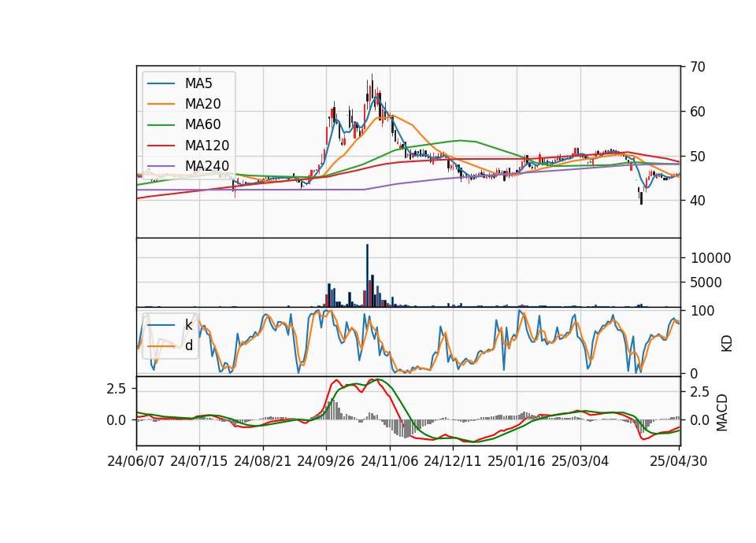Click the MA5 legend label
This screenshot has height=543, width=756.
point(198,83)
